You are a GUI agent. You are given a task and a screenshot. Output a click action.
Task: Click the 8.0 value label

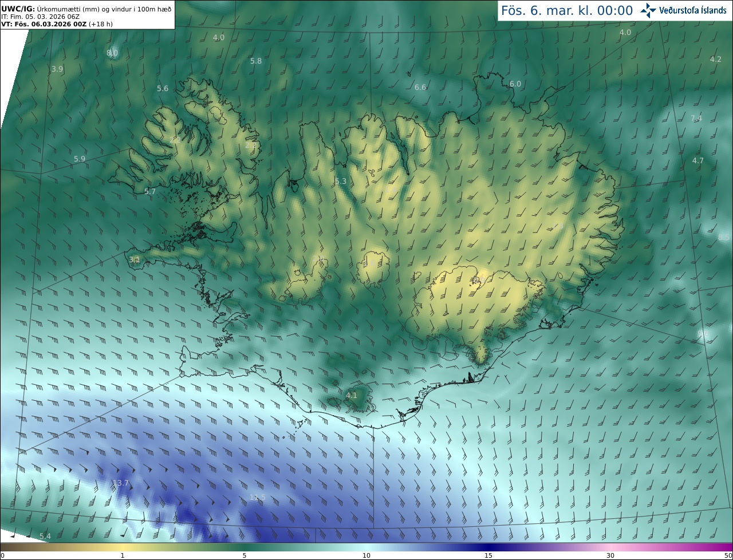(x=112, y=53)
